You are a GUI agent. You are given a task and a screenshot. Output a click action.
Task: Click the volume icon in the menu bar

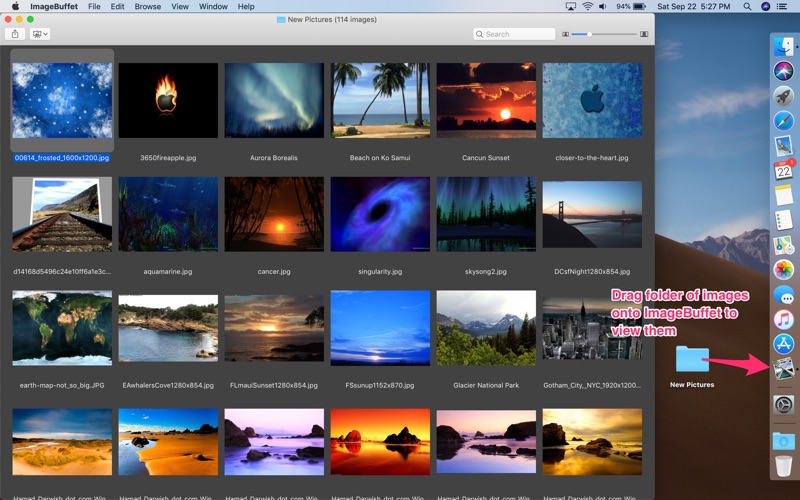603,7
